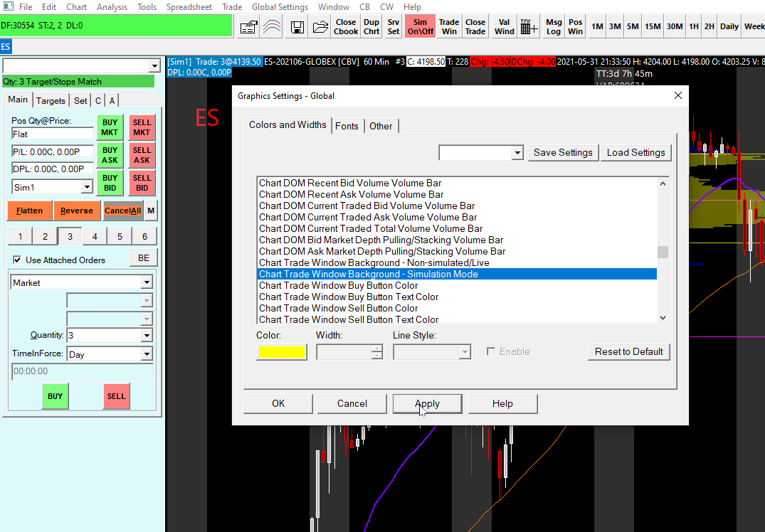765x532 pixels.
Task: Open dropdown at top of trade window
Action: click(x=154, y=66)
